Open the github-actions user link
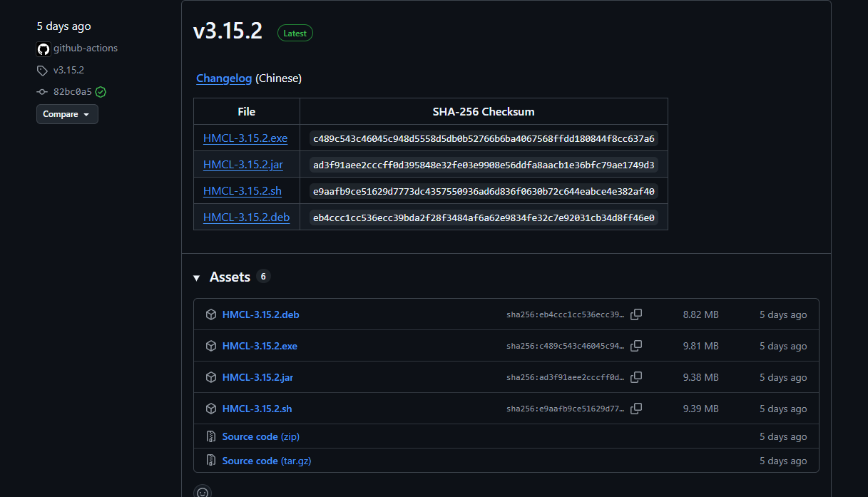Screen dimensions: 868x497 [86, 48]
